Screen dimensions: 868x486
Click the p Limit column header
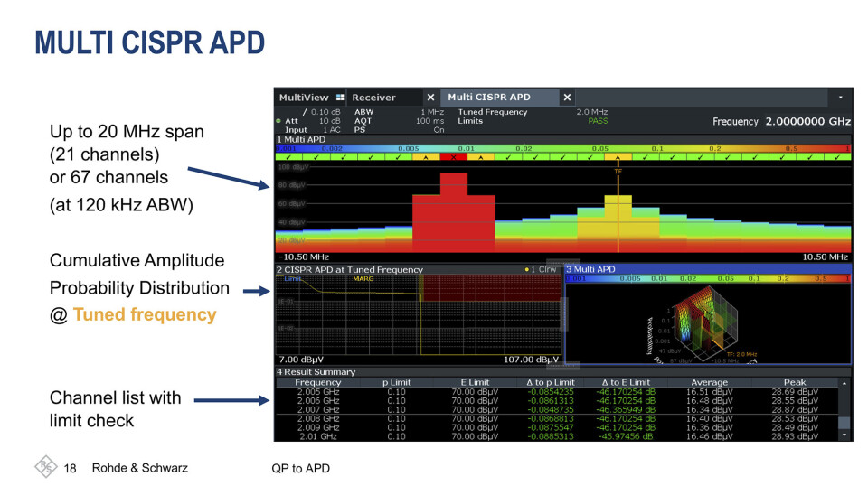coord(396,382)
